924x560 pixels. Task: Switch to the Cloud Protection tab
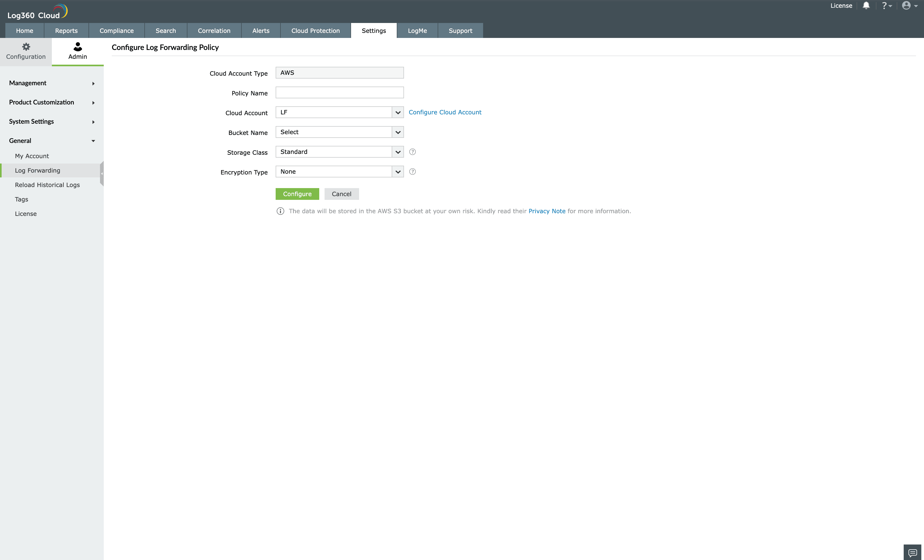point(315,31)
